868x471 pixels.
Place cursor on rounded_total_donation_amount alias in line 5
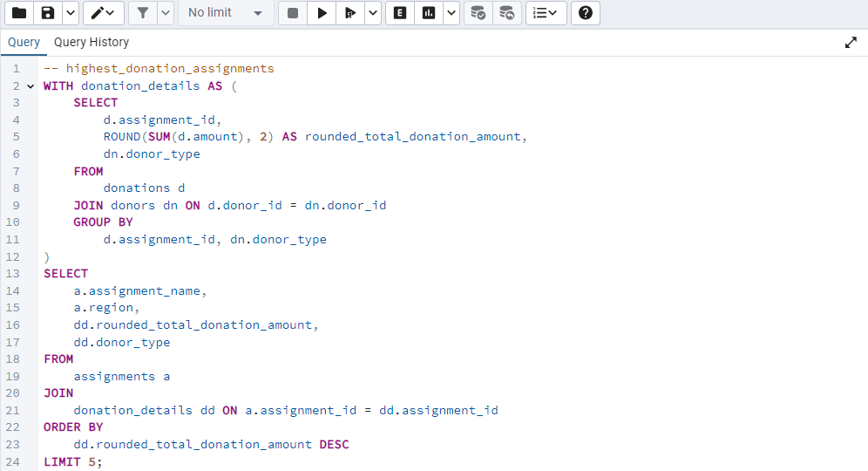(412, 137)
